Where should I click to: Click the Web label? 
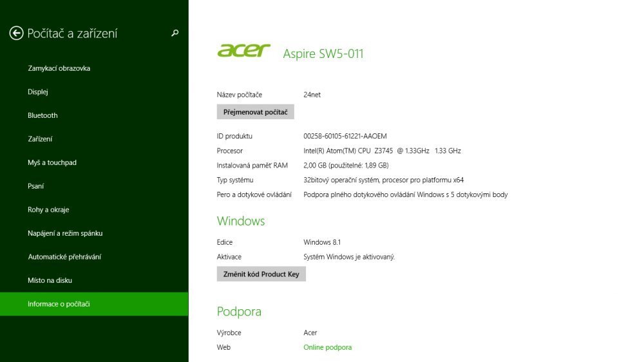pyautogui.click(x=223, y=347)
